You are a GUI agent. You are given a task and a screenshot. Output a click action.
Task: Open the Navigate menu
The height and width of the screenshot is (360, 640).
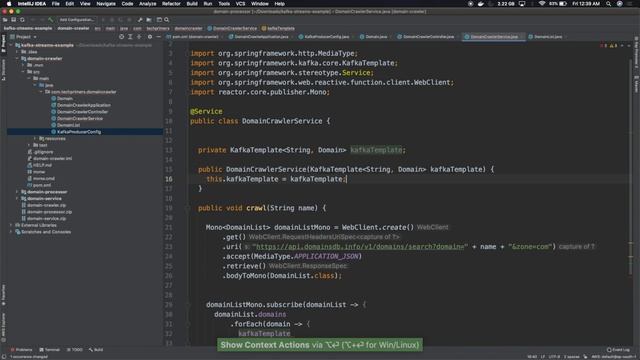[106, 4]
